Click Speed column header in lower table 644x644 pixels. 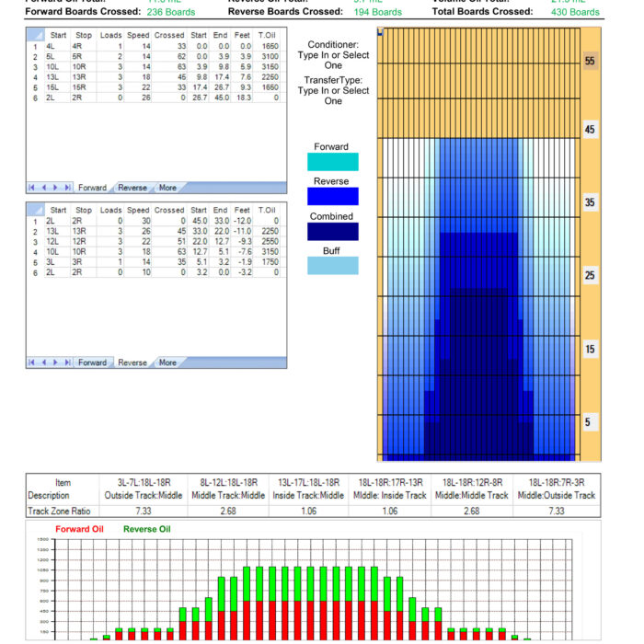pos(138,210)
